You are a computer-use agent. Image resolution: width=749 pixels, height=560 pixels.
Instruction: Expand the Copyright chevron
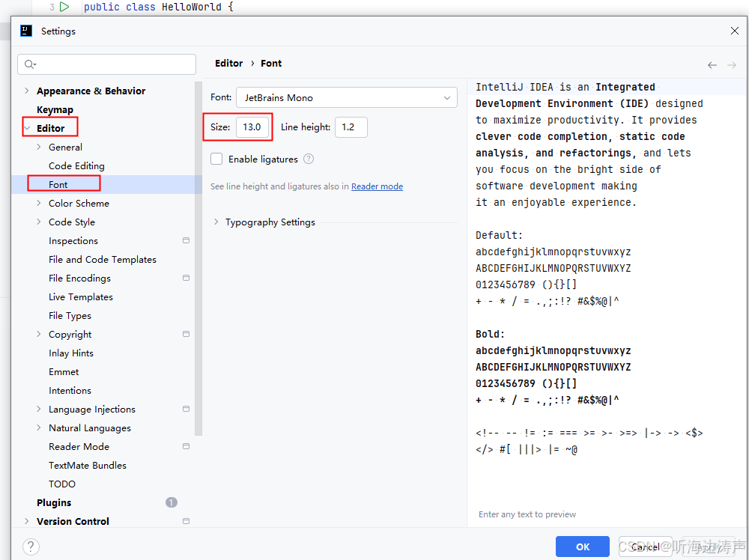39,334
